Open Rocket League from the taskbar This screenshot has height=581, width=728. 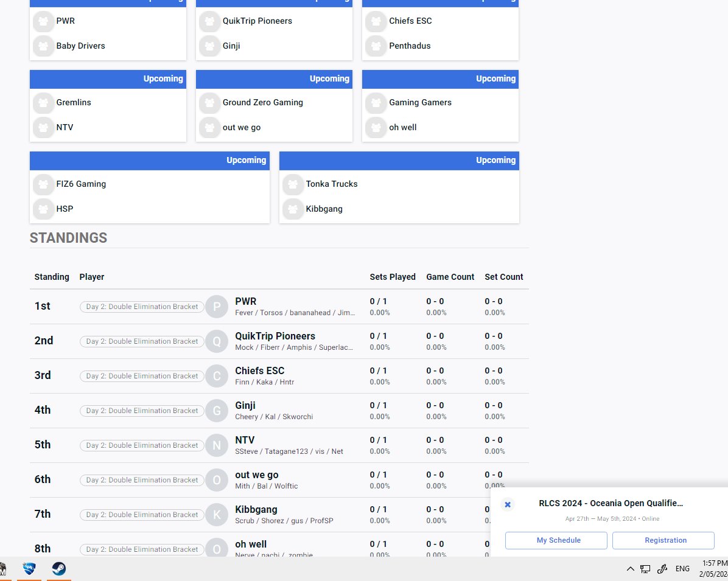pyautogui.click(x=29, y=568)
